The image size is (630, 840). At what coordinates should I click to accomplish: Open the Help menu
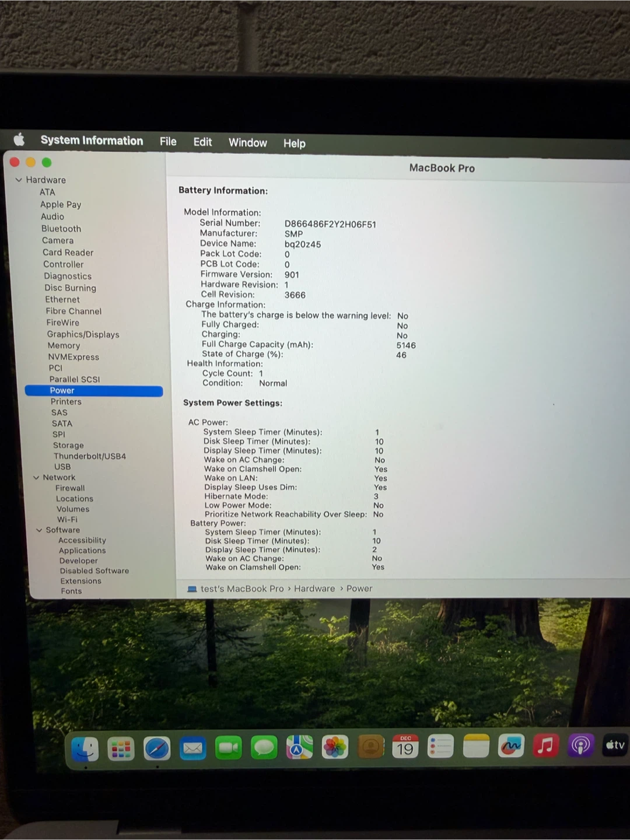click(294, 143)
